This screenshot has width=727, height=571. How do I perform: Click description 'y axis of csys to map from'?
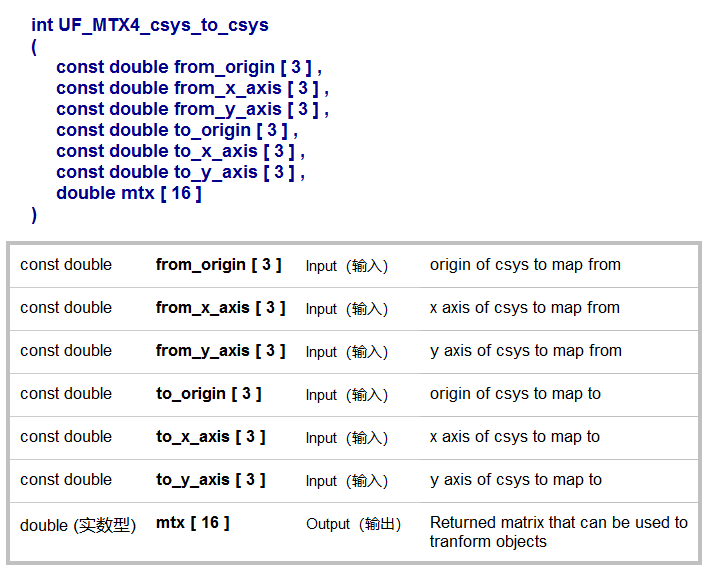click(x=525, y=351)
